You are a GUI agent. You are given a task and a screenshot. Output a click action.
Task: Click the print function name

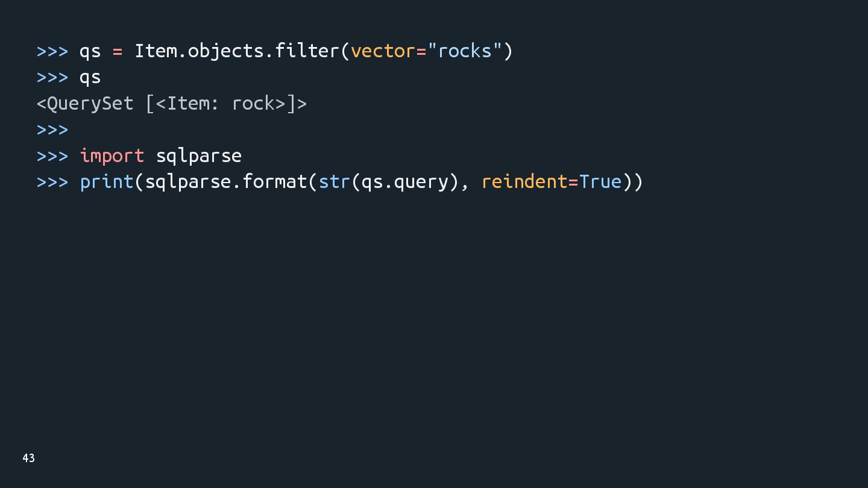[x=107, y=181]
